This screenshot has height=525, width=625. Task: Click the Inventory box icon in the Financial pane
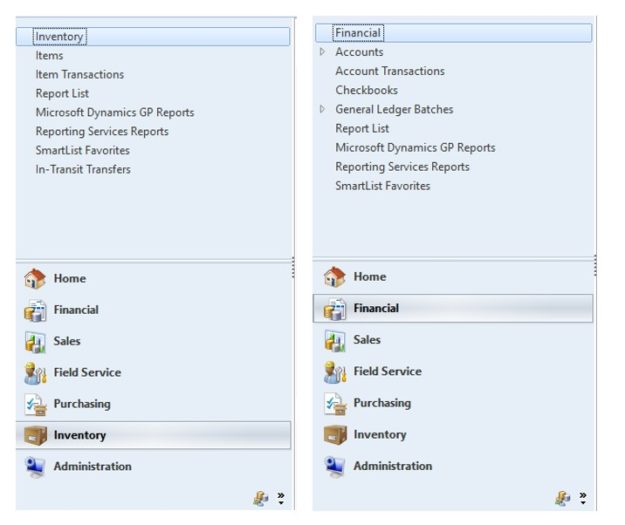tap(334, 435)
